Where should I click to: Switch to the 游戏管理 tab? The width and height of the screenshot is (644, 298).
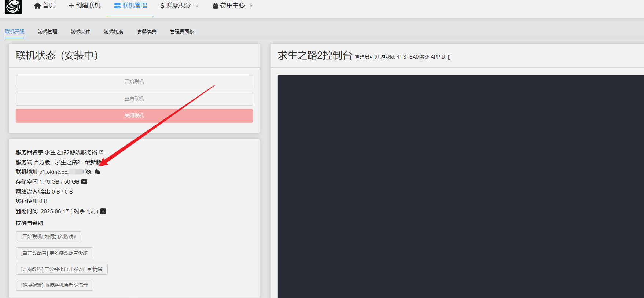48,32
